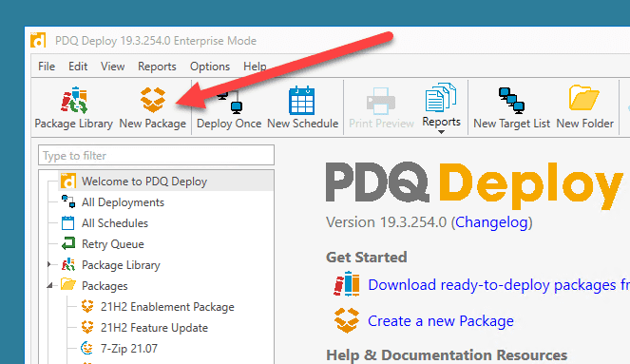630x364 pixels.
Task: Click the Packages folder icon in tree
Action: pyautogui.click(x=68, y=285)
